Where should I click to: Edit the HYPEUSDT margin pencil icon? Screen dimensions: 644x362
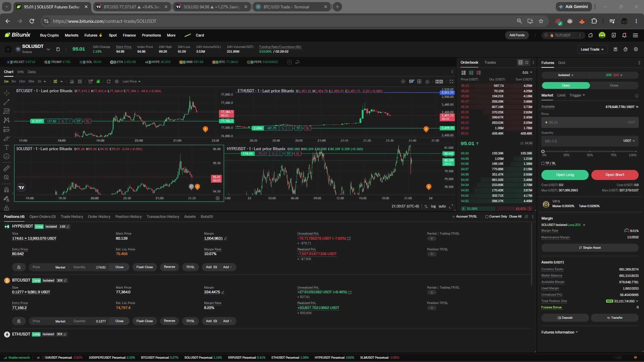[x=225, y=239]
